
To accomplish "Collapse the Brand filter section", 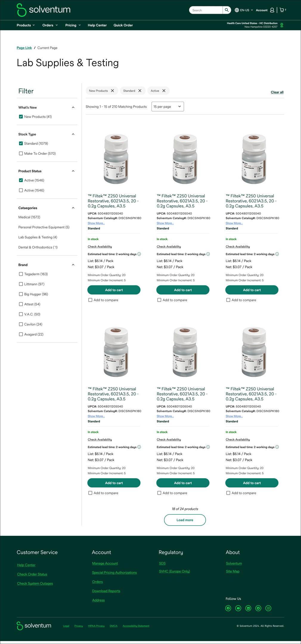I will 73,265.
